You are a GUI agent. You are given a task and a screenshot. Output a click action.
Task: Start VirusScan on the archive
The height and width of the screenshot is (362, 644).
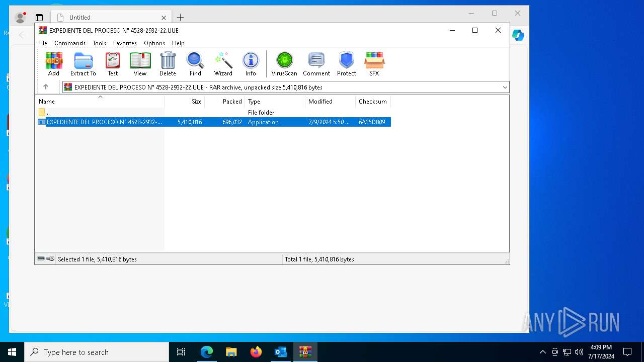(284, 64)
